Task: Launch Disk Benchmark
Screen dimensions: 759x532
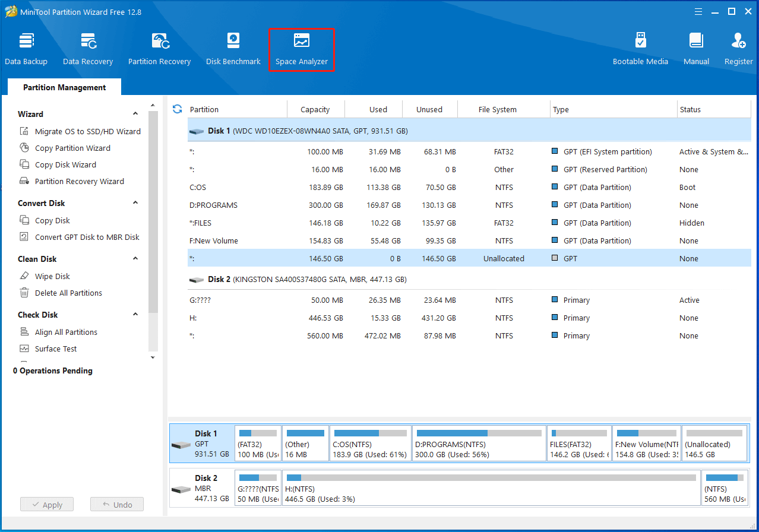Action: [232, 47]
